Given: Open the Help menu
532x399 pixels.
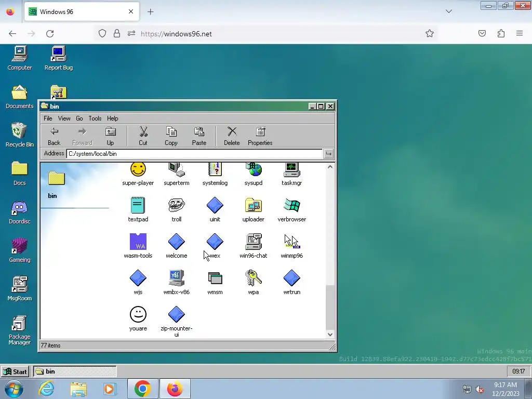Looking at the screenshot, I should click(x=113, y=118).
